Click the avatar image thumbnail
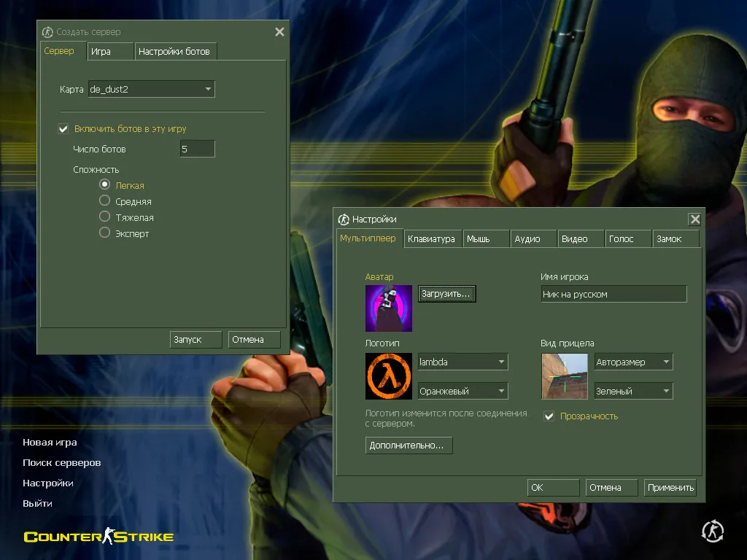This screenshot has width=747, height=560. pos(389,308)
